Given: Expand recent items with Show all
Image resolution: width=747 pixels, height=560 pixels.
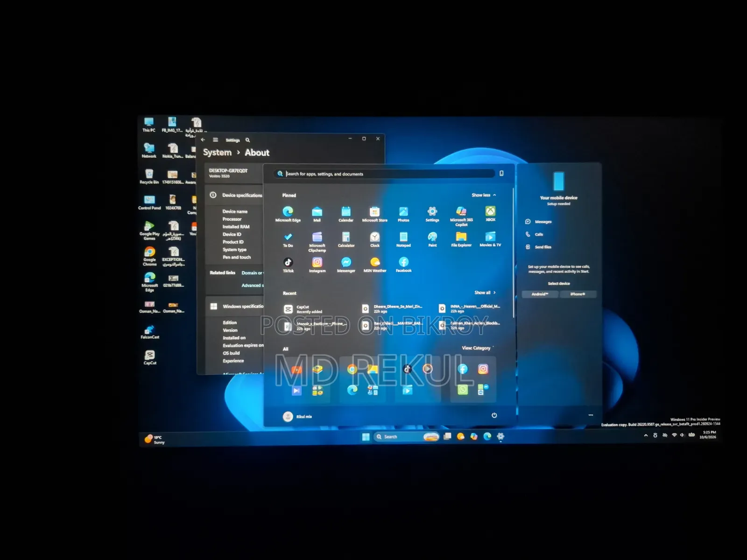Looking at the screenshot, I should click(485, 293).
